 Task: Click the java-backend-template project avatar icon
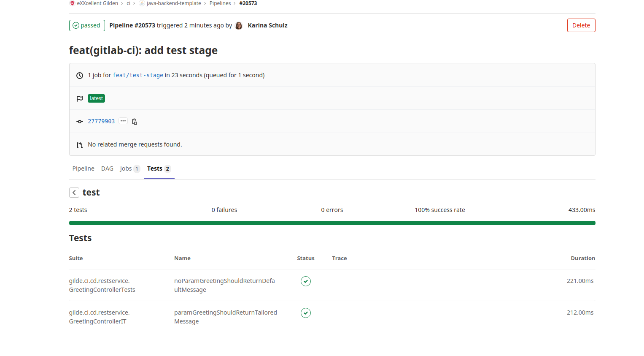tap(142, 3)
